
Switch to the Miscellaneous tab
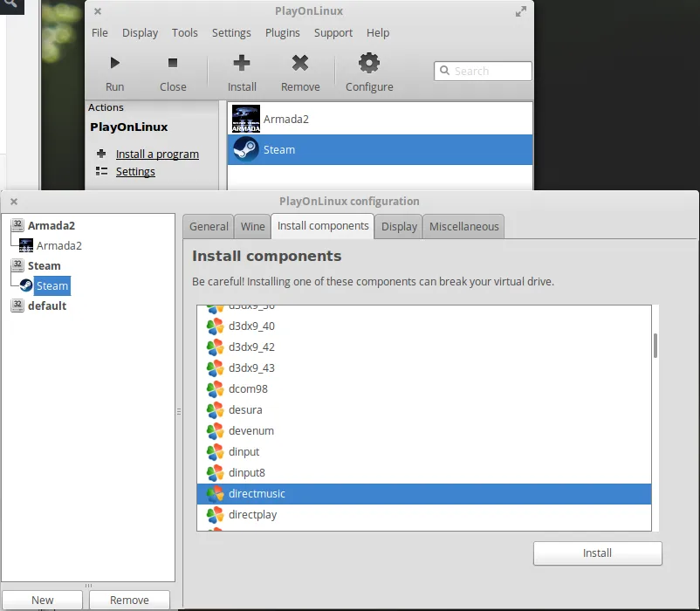463,226
